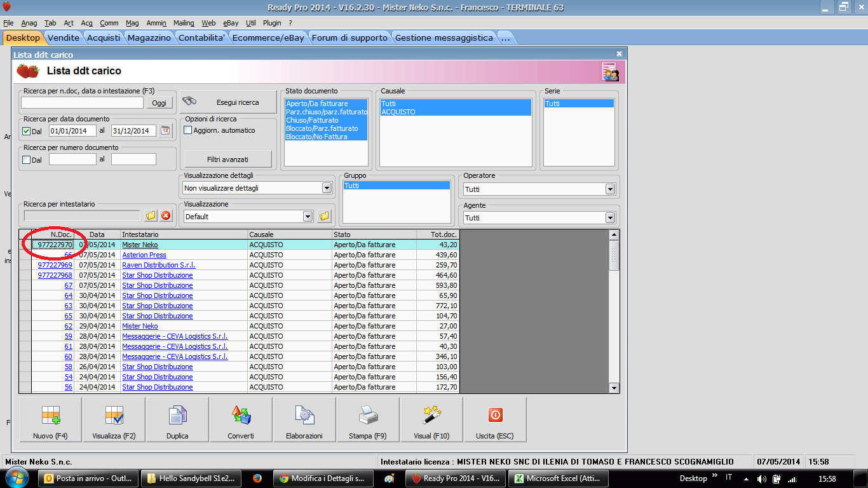Click the users icon in header banner

610,72
